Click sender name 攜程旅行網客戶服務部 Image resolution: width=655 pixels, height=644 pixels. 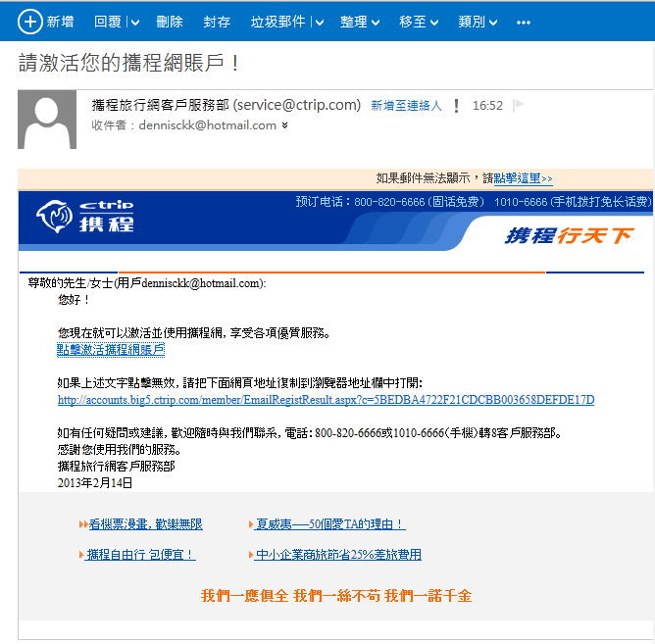(161, 105)
